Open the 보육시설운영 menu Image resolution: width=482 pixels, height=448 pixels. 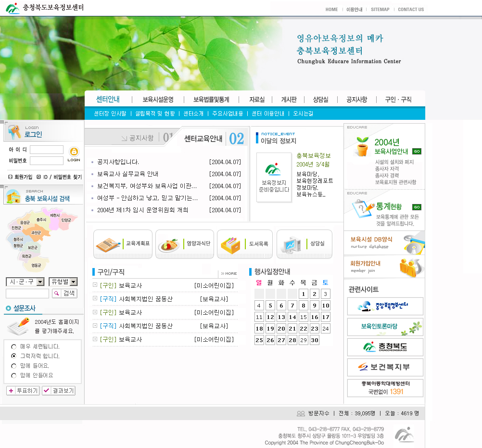(x=158, y=100)
